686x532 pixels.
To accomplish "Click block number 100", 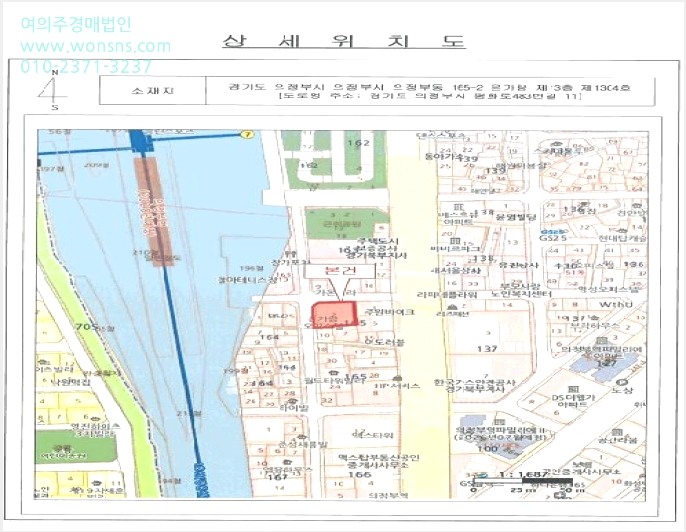I will pos(487,448).
